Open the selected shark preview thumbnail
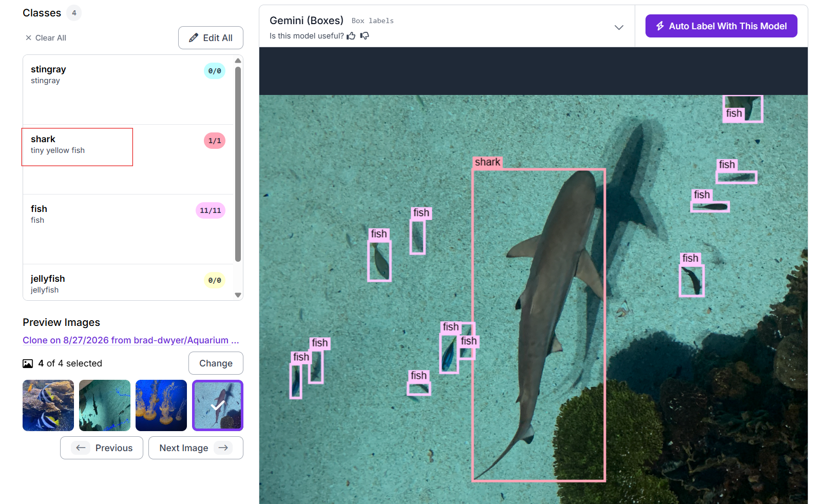This screenshot has height=504, width=817. (x=218, y=405)
